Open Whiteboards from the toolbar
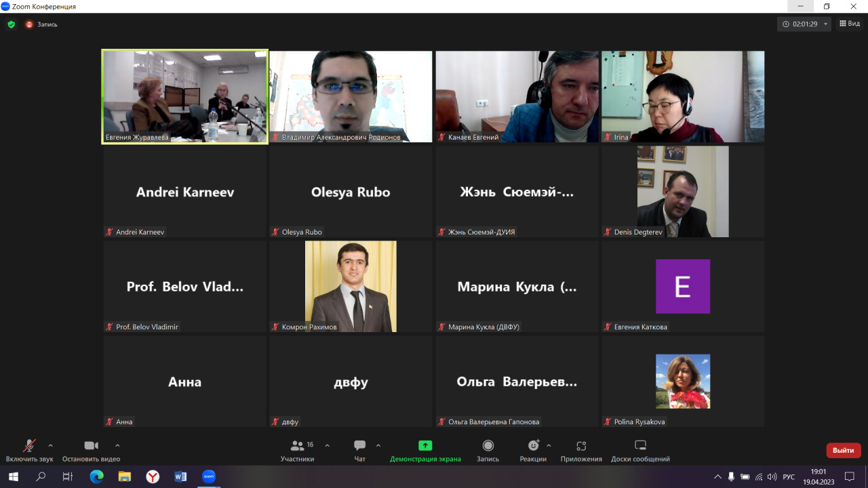The width and height of the screenshot is (868, 488). [x=640, y=446]
